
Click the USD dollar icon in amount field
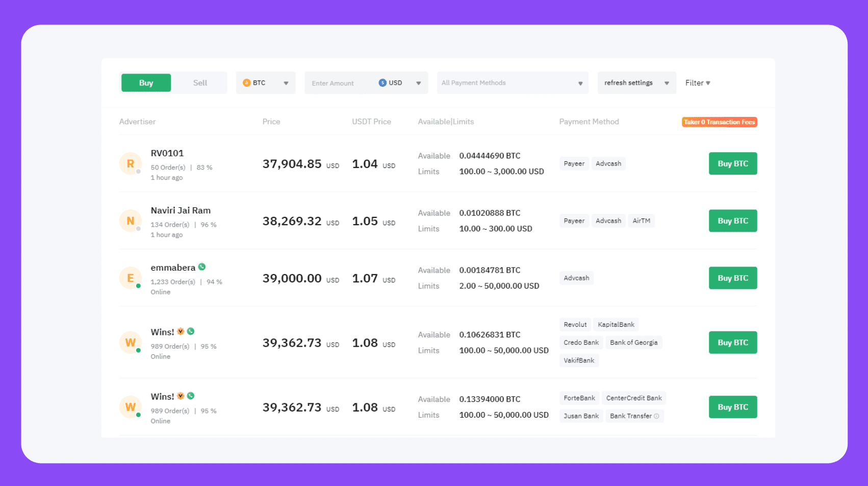[382, 83]
